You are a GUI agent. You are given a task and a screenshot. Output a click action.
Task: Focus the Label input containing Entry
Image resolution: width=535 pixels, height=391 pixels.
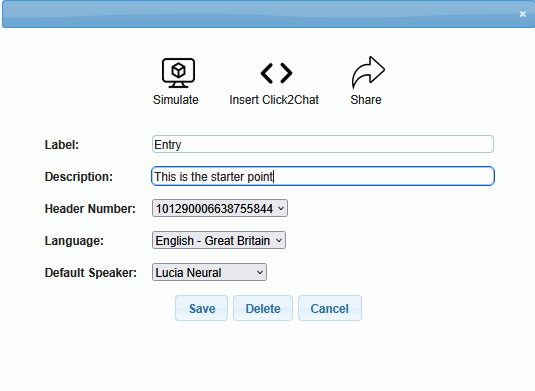click(323, 144)
